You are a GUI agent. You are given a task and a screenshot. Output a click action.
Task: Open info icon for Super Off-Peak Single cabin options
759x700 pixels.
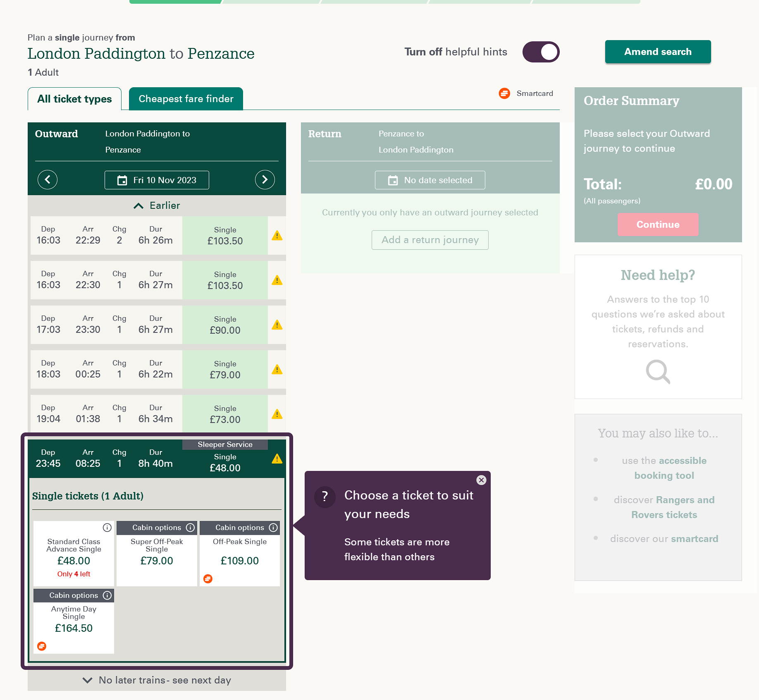click(190, 528)
